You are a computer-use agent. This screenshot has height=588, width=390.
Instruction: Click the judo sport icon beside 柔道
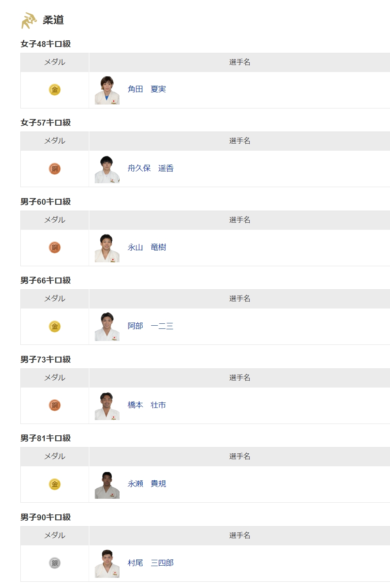[x=29, y=20]
